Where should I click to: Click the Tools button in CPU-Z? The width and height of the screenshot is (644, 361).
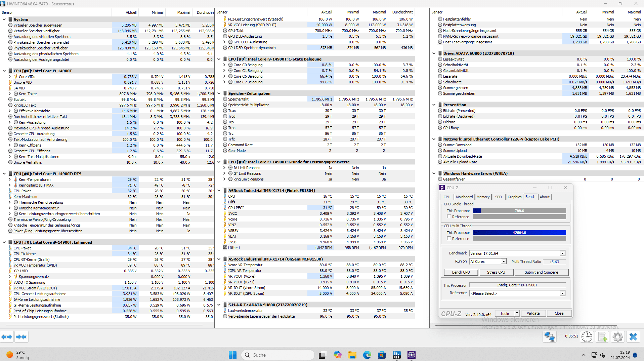pos(505,313)
